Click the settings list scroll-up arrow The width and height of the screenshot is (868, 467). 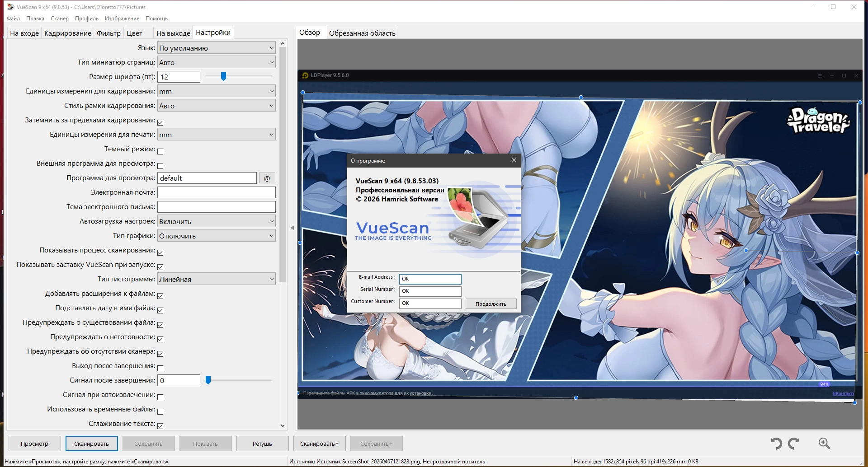[283, 43]
